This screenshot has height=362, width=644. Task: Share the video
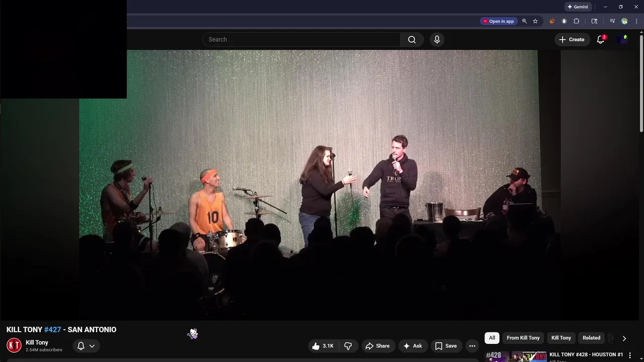[x=377, y=346]
